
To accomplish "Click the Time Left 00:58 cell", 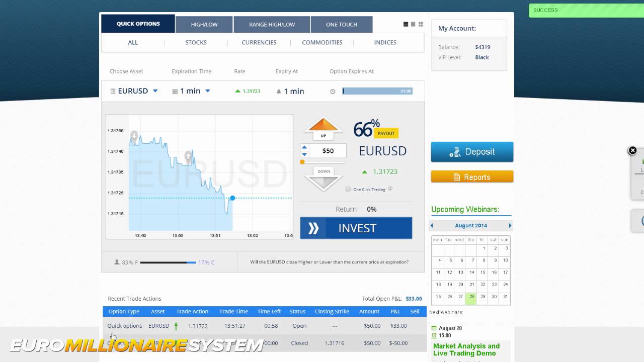I will [x=271, y=326].
